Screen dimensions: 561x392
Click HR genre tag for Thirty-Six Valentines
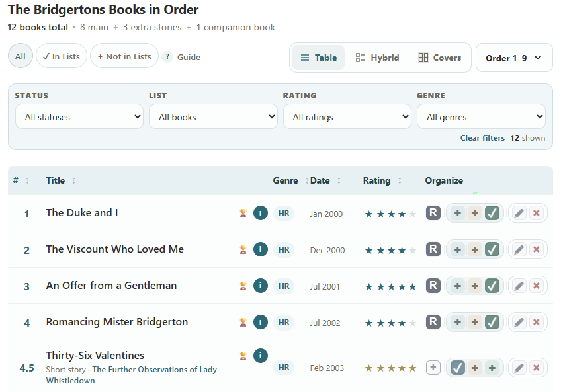(284, 368)
